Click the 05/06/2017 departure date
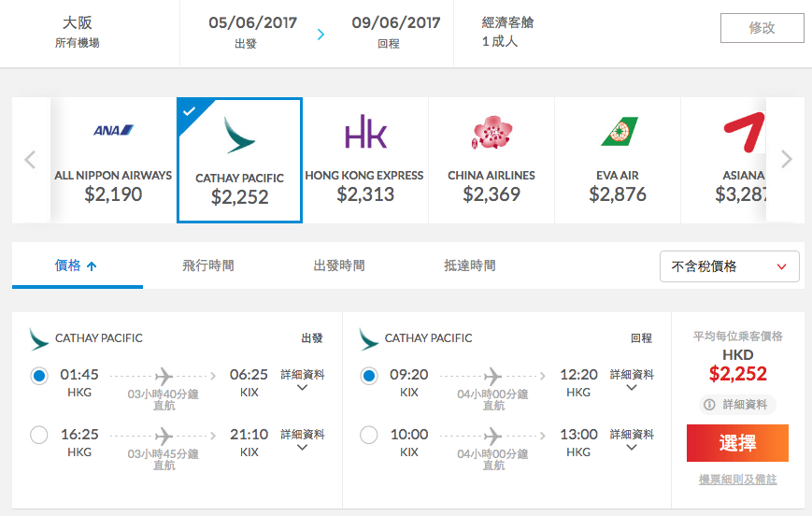This screenshot has width=812, height=516. pos(252,22)
